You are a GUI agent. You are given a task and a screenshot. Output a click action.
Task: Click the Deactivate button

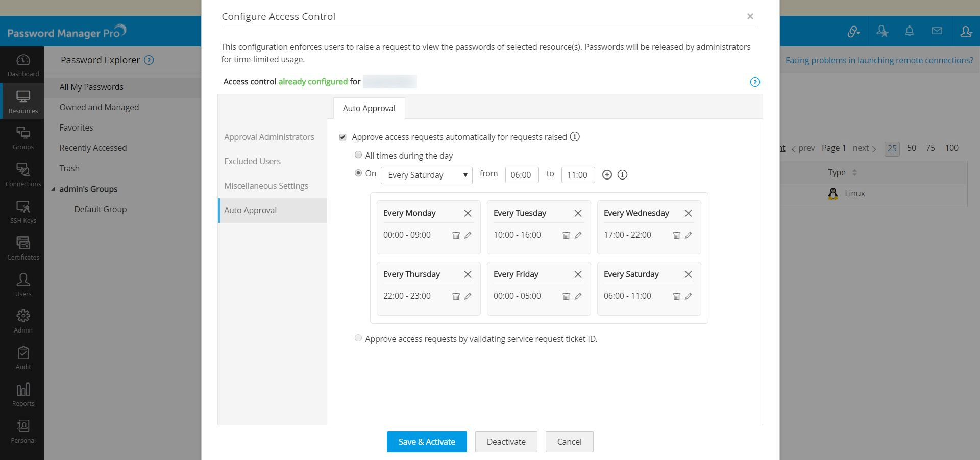pos(506,442)
